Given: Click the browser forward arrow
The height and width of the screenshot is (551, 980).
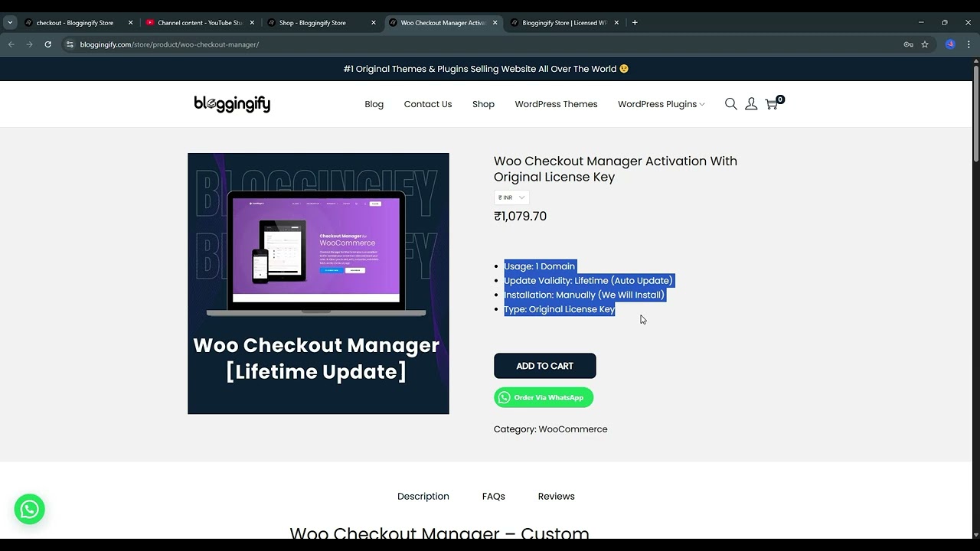Looking at the screenshot, I should tap(29, 44).
